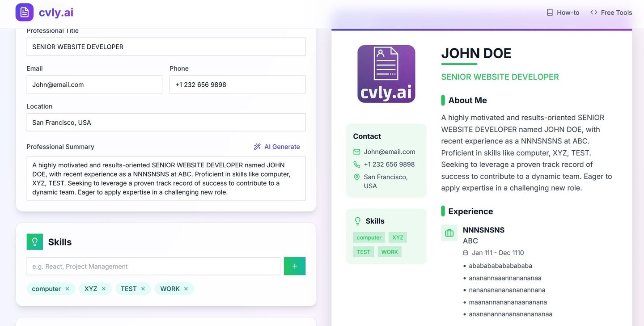
Task: Click the bullet 'nanananananananna'
Action: click(507, 290)
